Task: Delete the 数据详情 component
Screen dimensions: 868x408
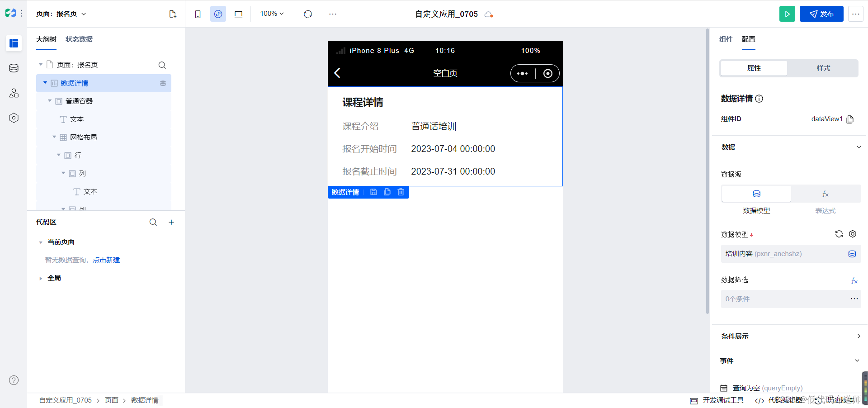Action: pyautogui.click(x=401, y=192)
